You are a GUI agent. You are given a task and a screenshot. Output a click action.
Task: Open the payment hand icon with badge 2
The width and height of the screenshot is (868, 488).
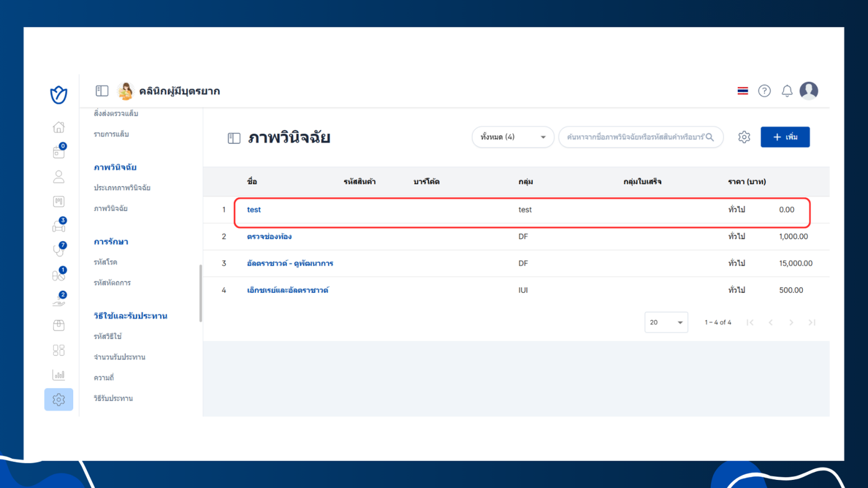[58, 300]
